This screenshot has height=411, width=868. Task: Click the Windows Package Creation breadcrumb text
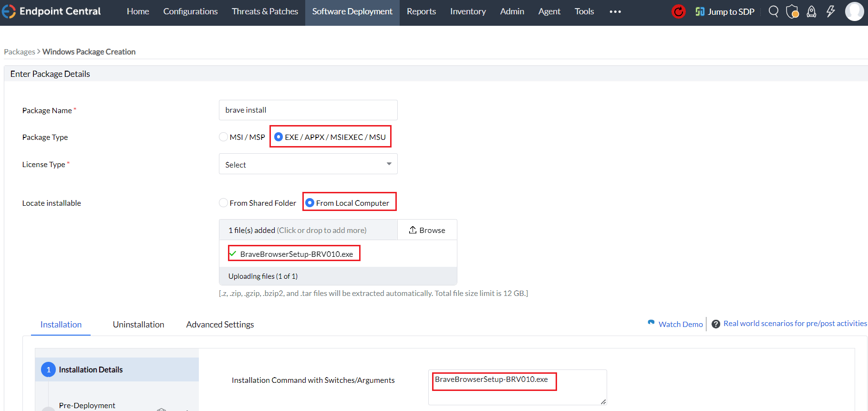point(89,52)
